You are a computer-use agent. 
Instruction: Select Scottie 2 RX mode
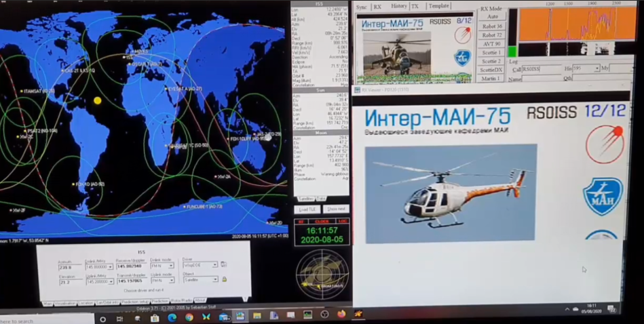coord(491,61)
